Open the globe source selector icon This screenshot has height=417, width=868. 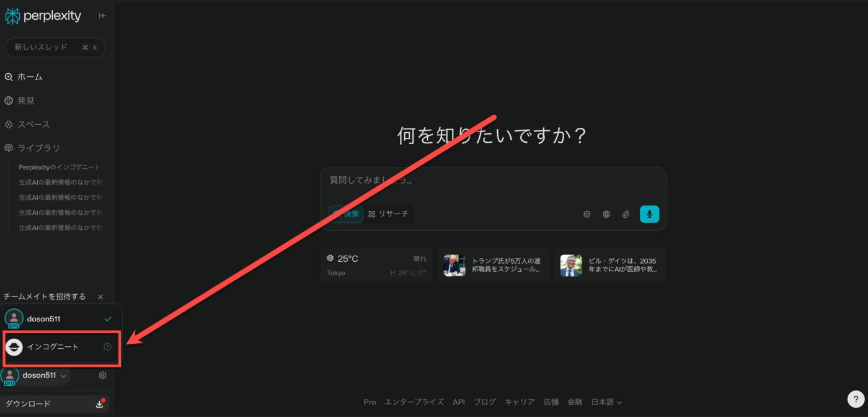pyautogui.click(x=606, y=214)
